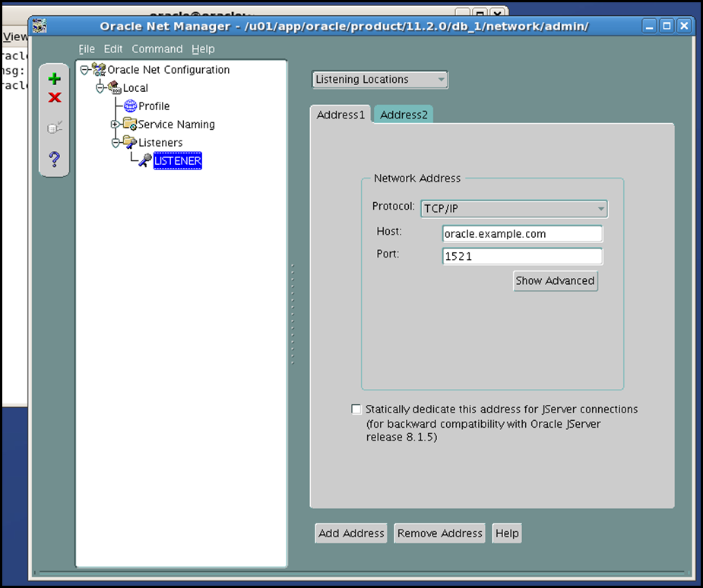Click the Remove Address button

pyautogui.click(x=439, y=533)
